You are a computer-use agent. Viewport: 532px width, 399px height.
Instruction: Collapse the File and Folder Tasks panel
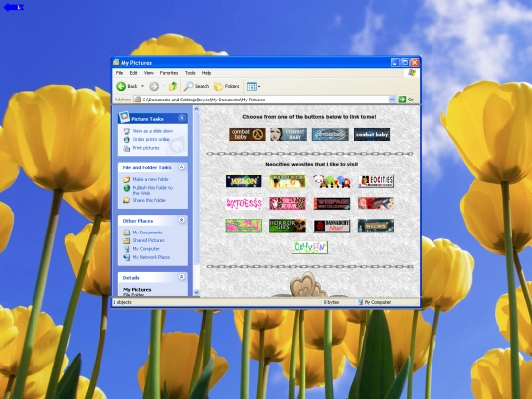coord(182,166)
